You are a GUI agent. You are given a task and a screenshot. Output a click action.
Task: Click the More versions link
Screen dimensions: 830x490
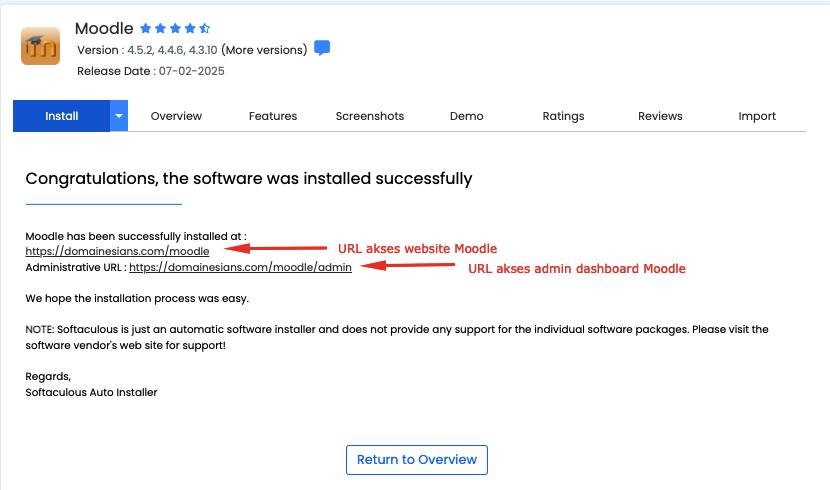click(264, 49)
